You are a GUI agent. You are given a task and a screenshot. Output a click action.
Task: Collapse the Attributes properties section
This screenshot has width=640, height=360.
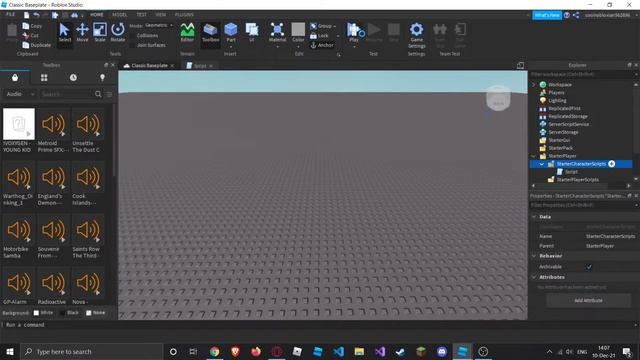click(x=534, y=277)
